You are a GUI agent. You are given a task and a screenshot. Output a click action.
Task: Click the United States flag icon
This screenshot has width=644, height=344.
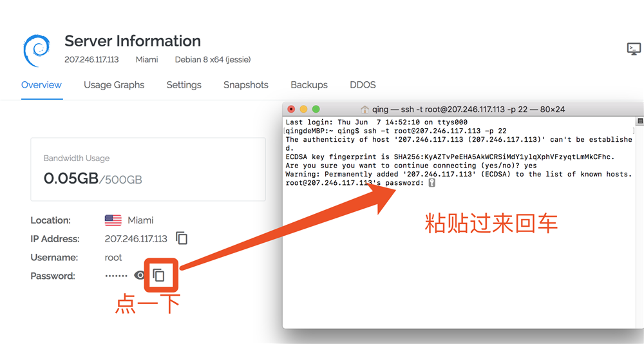pos(113,220)
